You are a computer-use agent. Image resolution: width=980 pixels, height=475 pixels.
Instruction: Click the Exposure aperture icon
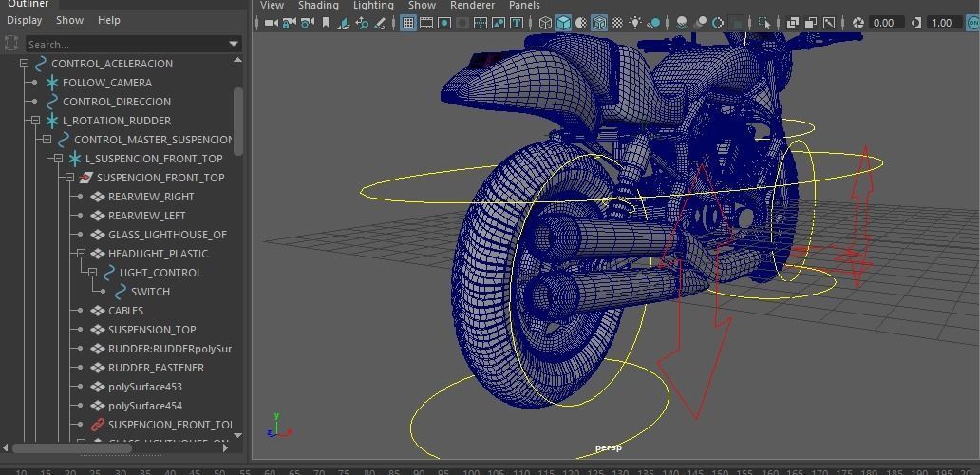pyautogui.click(x=858, y=23)
